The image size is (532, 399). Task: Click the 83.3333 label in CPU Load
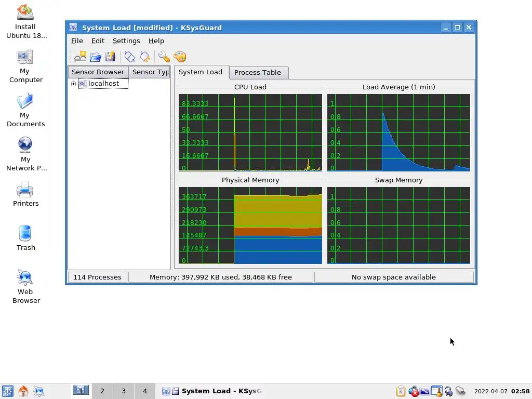point(195,104)
